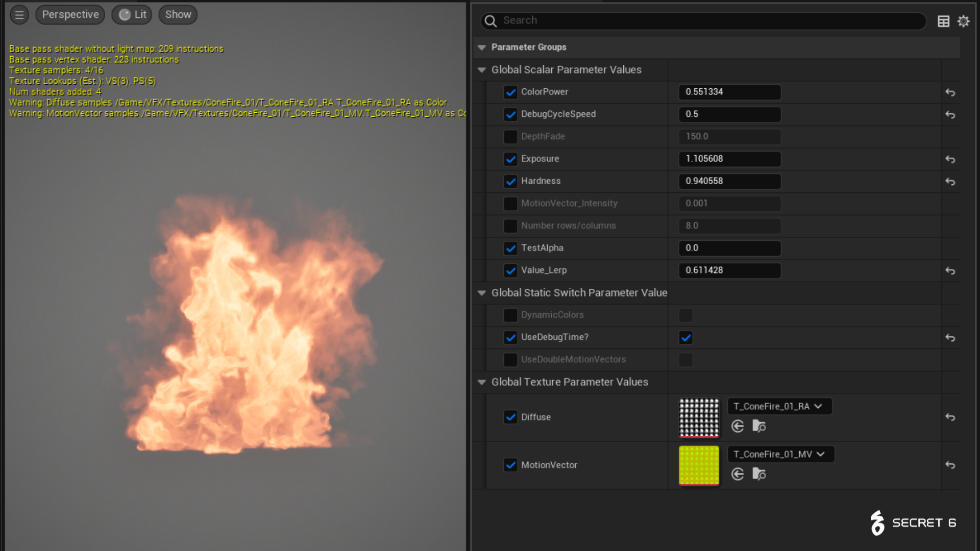The image size is (980, 551).
Task: Enable the DepthFade parameter override checkbox
Action: [510, 137]
